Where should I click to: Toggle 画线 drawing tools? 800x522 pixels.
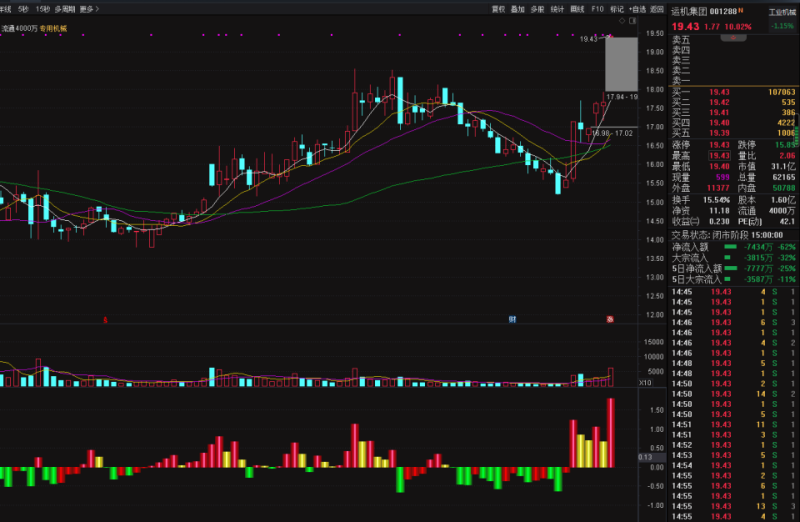pos(577,9)
